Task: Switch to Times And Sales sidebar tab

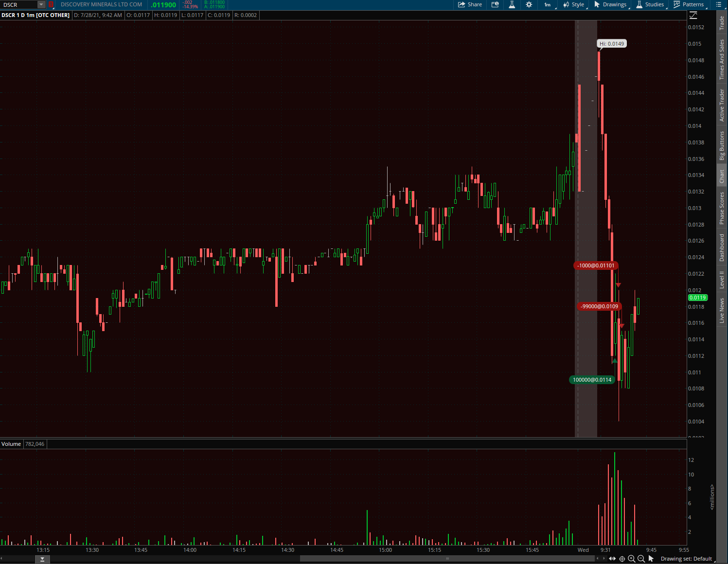Action: pyautogui.click(x=722, y=59)
